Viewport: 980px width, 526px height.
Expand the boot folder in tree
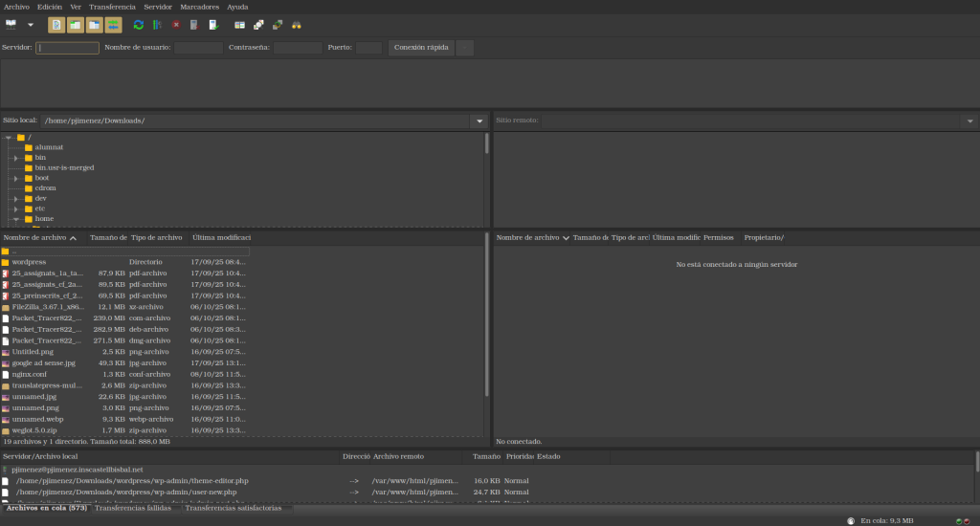click(16, 178)
